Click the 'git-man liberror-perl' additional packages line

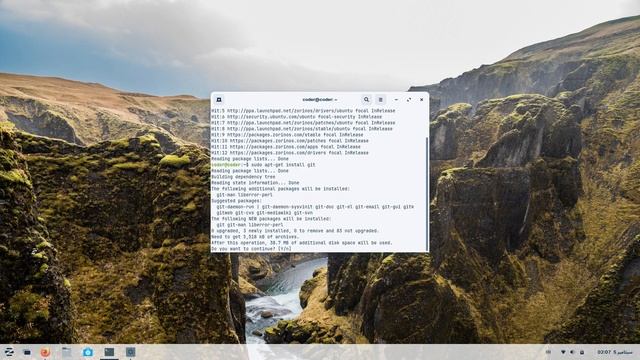click(244, 195)
